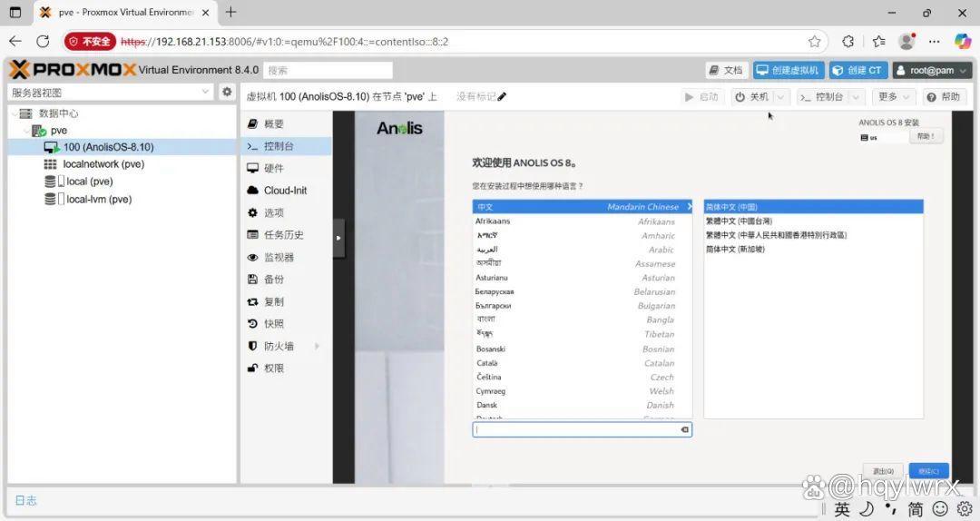Click the keyboard layout us indicator
Image resolution: width=980 pixels, height=521 pixels.
click(x=868, y=138)
